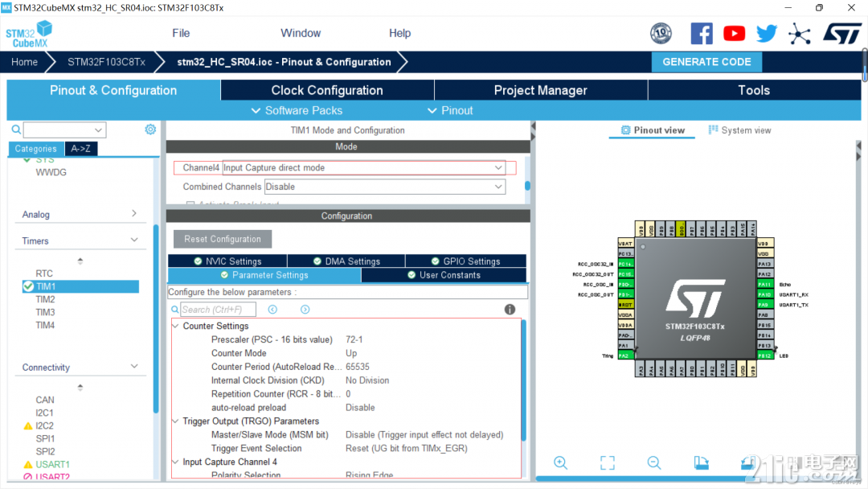Select TIM2 in the Timers list
The width and height of the screenshot is (868, 489).
(45, 300)
